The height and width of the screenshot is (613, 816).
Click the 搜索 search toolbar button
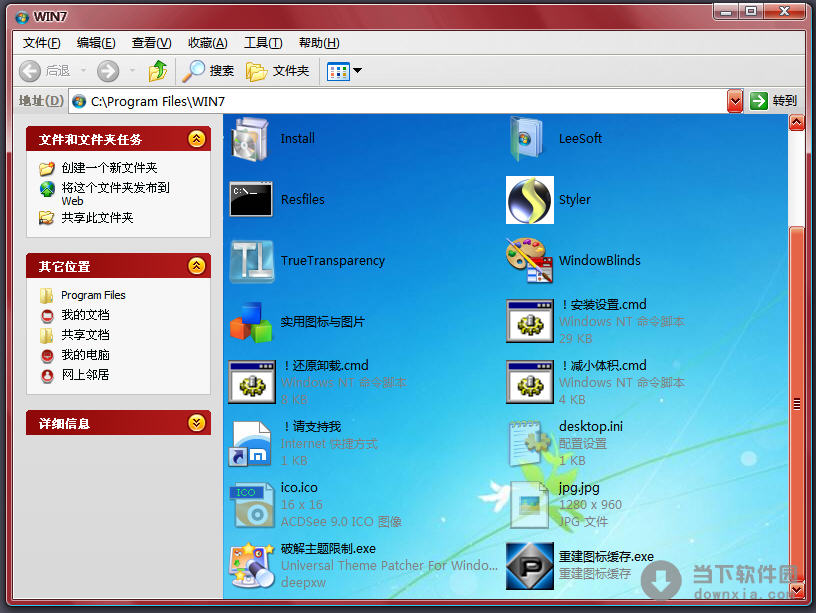tap(209, 71)
